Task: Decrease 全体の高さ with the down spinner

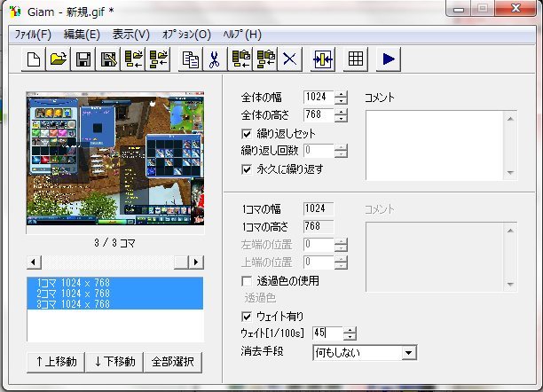Action: tap(341, 119)
